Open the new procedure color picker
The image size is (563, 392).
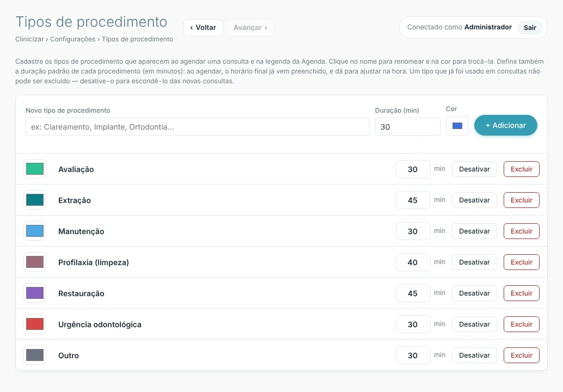(457, 126)
